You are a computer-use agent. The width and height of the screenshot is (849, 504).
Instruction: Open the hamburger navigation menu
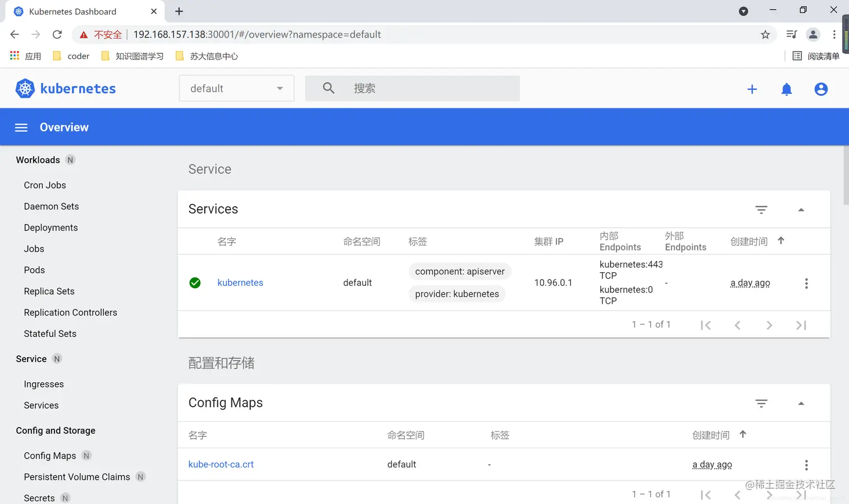[21, 127]
